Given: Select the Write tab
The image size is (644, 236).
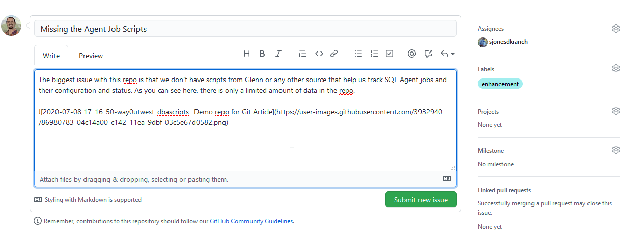Looking at the screenshot, I should pyautogui.click(x=51, y=56).
